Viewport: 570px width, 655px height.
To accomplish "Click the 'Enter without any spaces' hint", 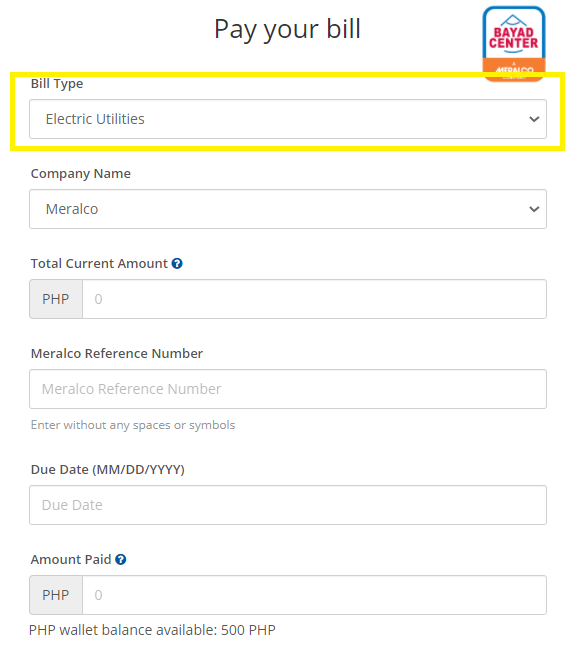I will click(x=133, y=425).
